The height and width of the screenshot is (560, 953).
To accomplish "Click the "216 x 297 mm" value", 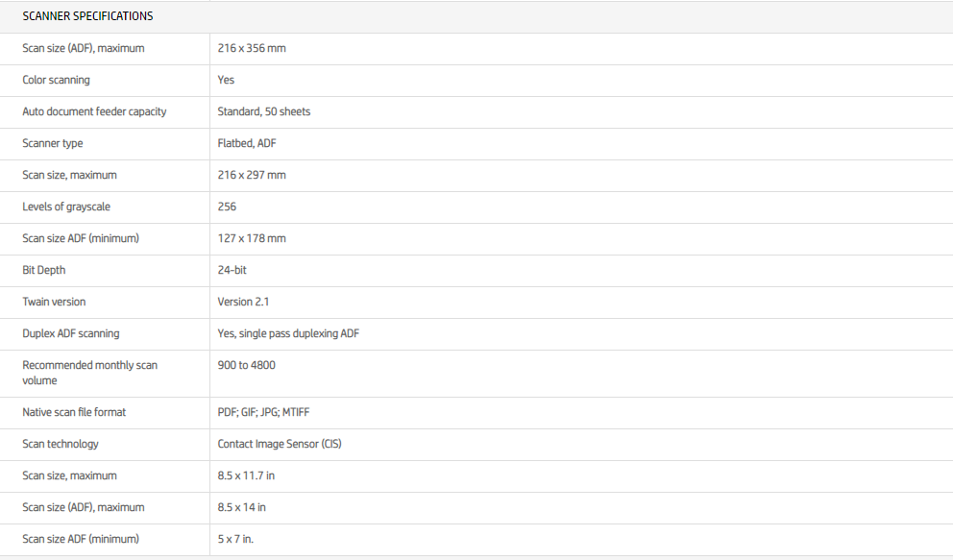I will 252,175.
